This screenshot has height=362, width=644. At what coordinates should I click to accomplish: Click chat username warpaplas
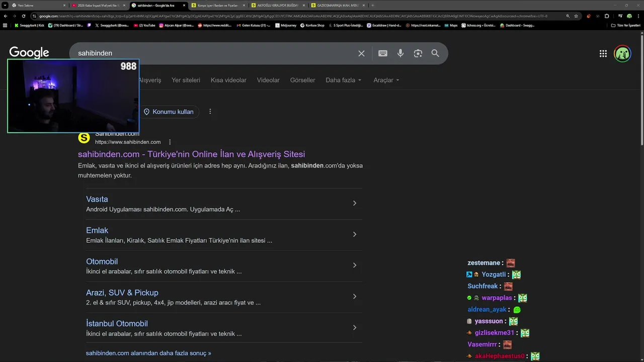[497, 298]
